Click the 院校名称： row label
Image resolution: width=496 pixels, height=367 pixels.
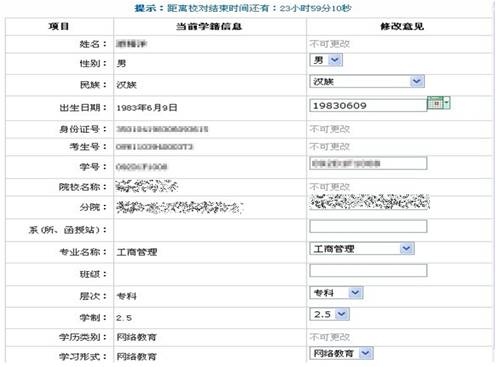[x=83, y=187]
